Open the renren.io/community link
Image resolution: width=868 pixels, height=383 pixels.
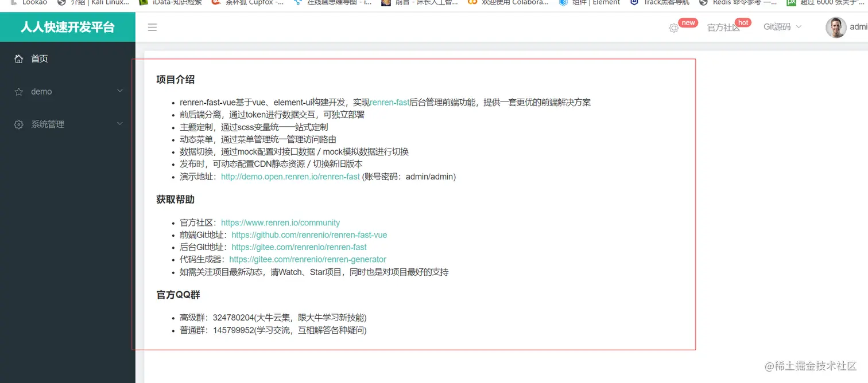tap(280, 222)
